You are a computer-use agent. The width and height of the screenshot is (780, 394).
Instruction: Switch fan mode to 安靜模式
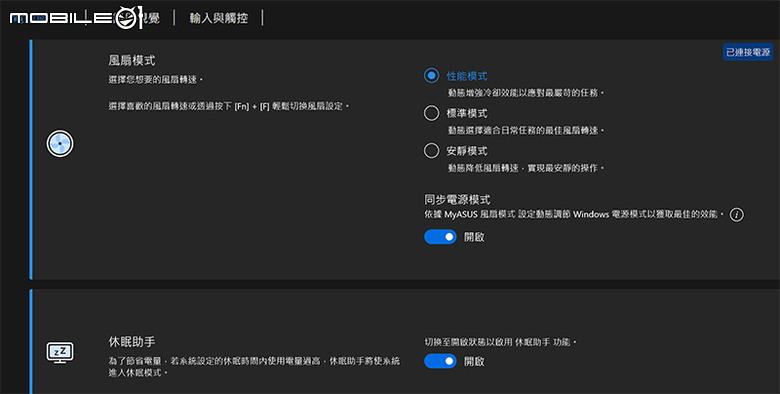(x=431, y=150)
